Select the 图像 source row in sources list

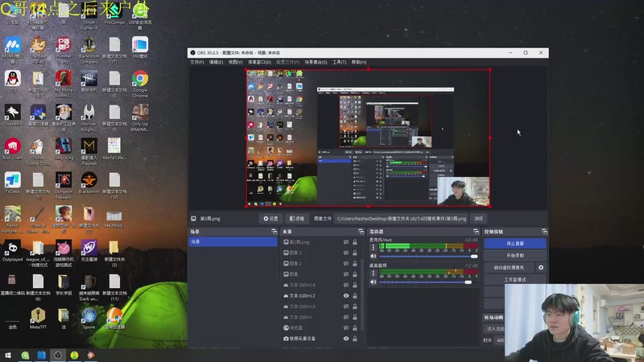point(320,274)
